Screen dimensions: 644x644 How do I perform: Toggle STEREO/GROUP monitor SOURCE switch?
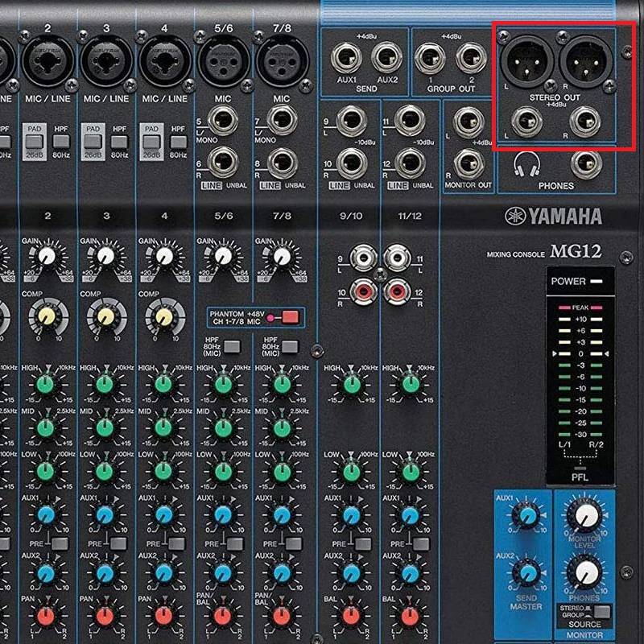602,612
